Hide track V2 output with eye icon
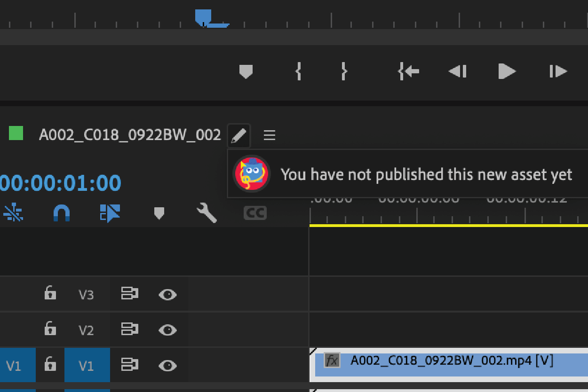 pyautogui.click(x=167, y=330)
